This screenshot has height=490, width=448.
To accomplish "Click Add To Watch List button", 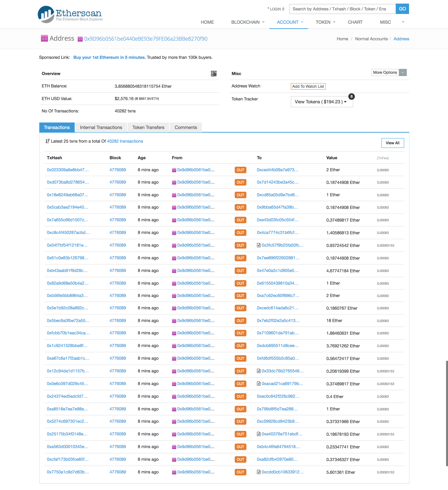I will [308, 86].
